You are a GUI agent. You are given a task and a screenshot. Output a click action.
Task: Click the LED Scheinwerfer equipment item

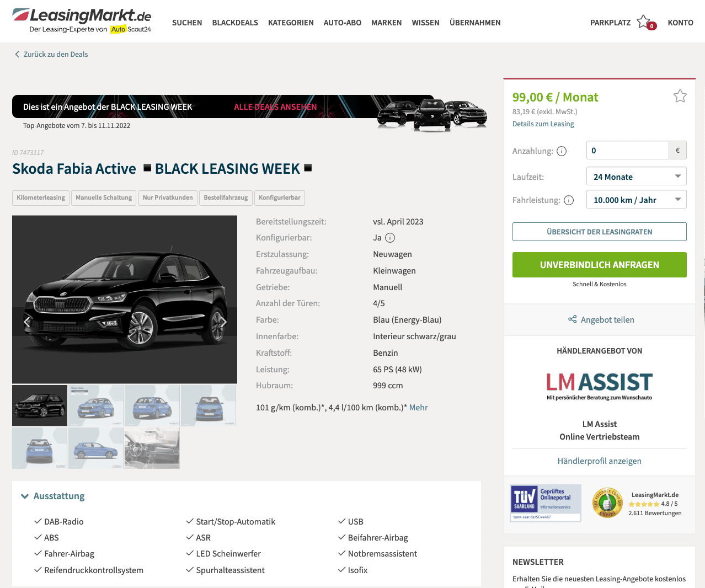point(223,554)
